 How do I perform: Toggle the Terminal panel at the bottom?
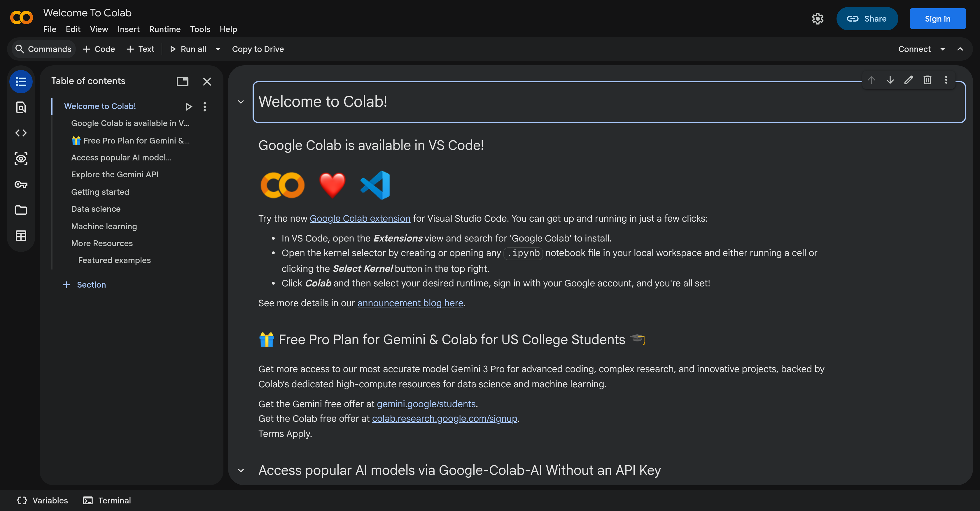[107, 500]
